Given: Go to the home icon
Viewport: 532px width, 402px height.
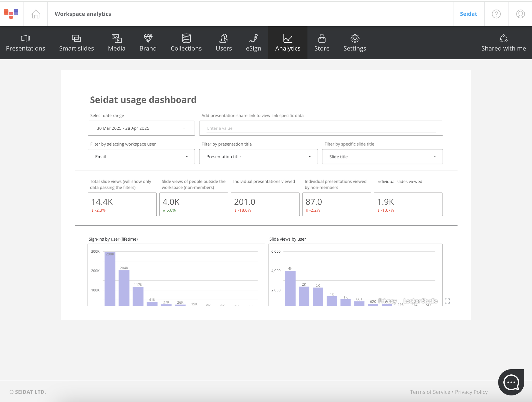Looking at the screenshot, I should (x=35, y=14).
